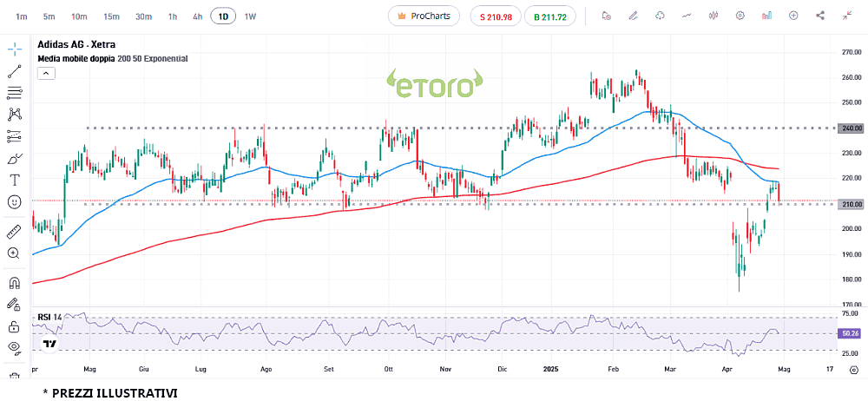Viewport: 868px width, 401px height.
Task: Click the TradingView logo on chart
Action: pyautogui.click(x=49, y=344)
